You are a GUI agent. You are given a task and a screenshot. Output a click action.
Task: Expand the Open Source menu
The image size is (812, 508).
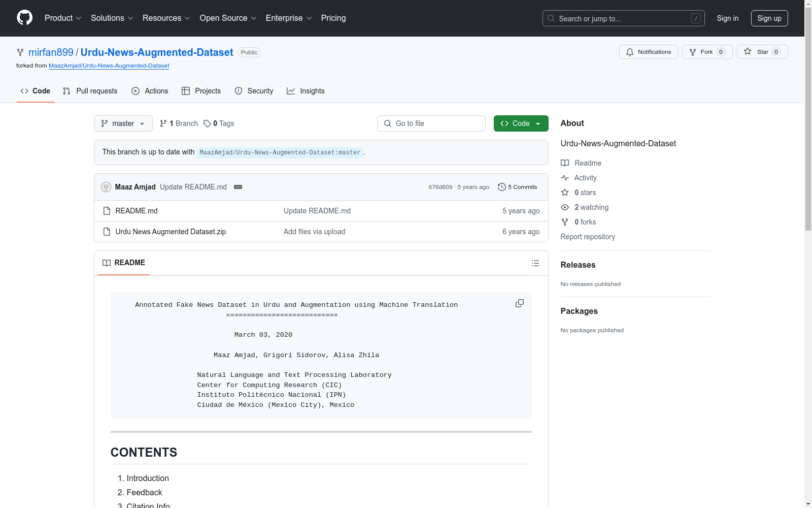click(x=228, y=18)
